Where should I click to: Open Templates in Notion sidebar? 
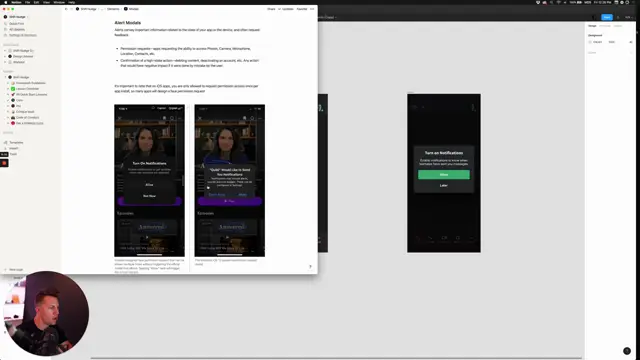click(16, 142)
